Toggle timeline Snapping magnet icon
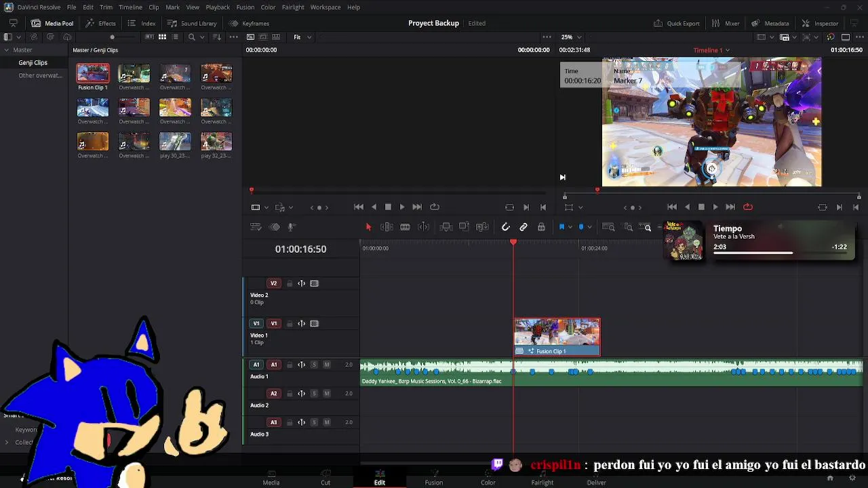Viewport: 868px width, 488px height. pyautogui.click(x=506, y=227)
